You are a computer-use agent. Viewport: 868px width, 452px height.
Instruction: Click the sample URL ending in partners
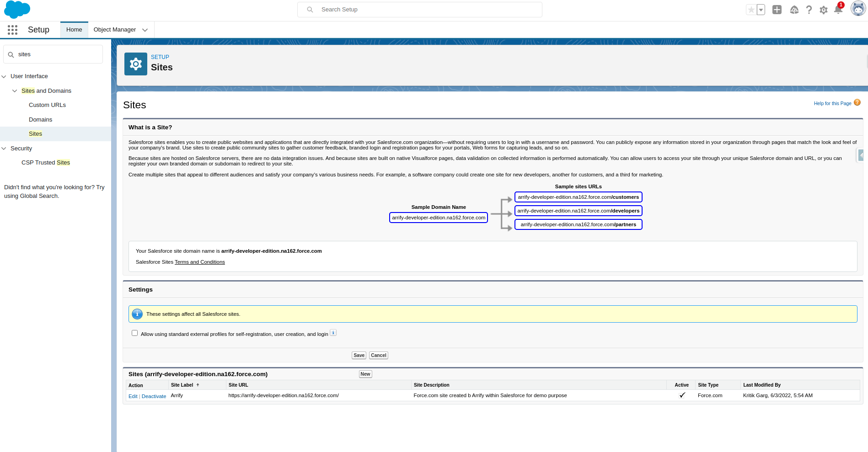point(579,224)
